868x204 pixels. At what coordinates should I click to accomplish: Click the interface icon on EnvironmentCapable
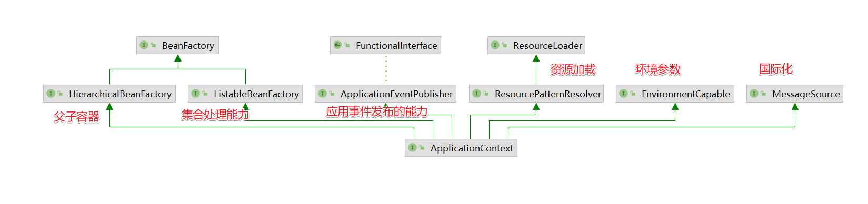click(x=623, y=94)
